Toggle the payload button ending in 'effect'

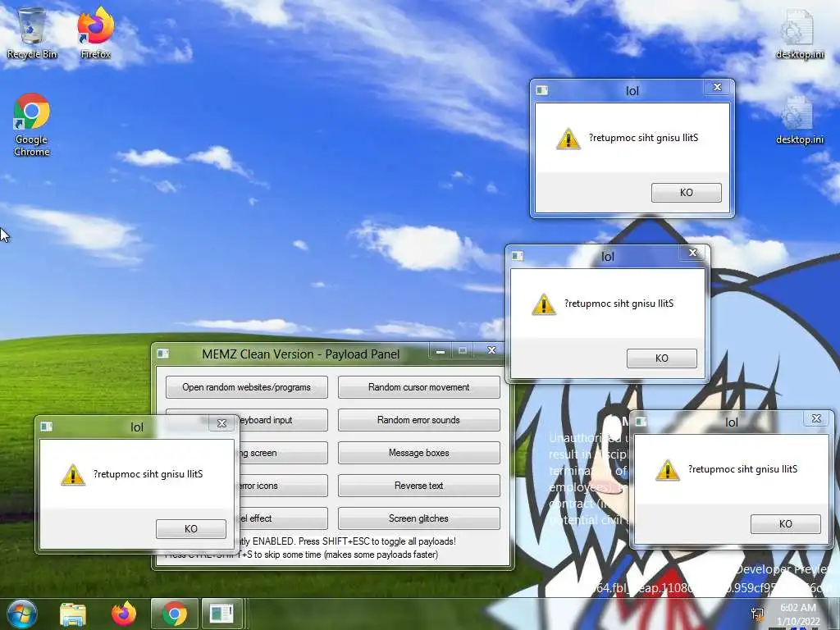coord(282,518)
